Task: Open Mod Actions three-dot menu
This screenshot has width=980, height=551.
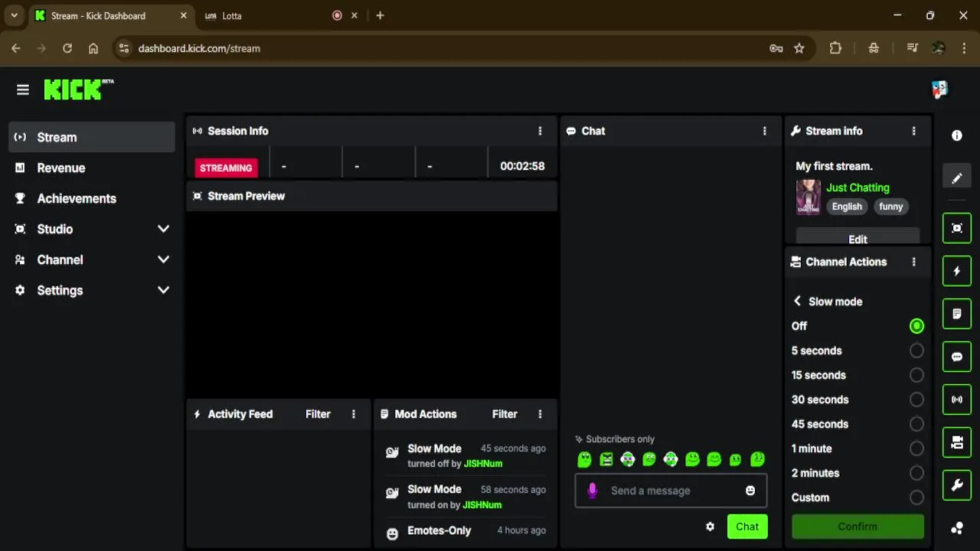Action: [540, 414]
